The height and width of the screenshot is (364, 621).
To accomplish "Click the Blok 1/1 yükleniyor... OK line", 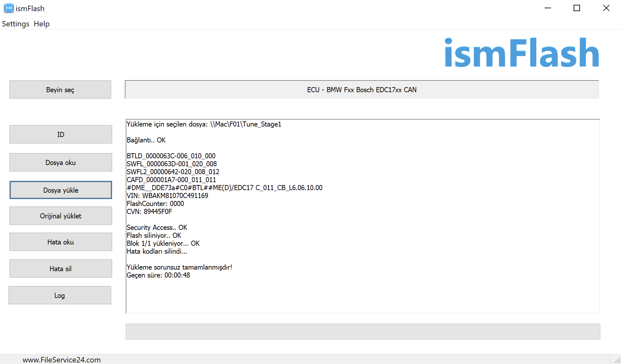I will [163, 244].
